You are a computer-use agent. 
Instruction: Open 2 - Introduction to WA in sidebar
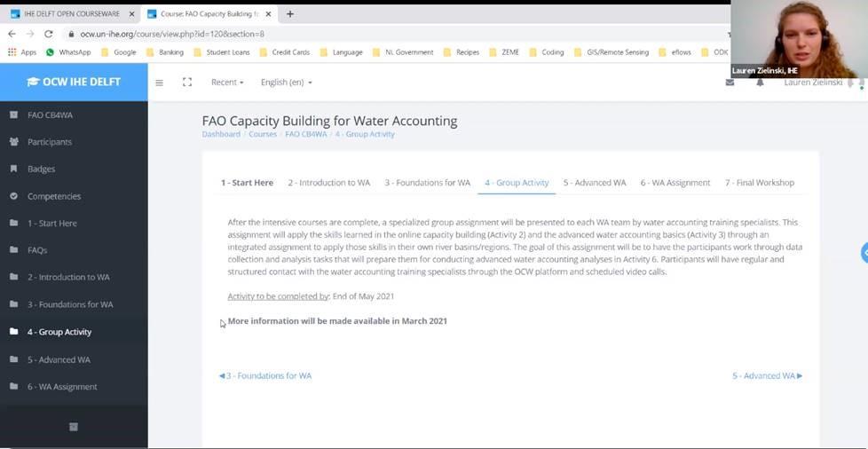[74, 277]
